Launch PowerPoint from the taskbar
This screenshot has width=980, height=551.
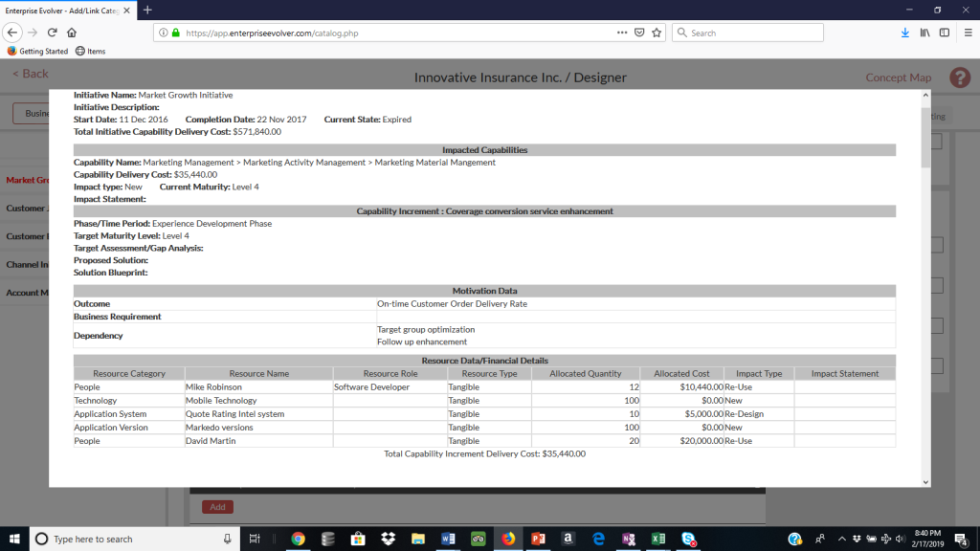tap(538, 539)
